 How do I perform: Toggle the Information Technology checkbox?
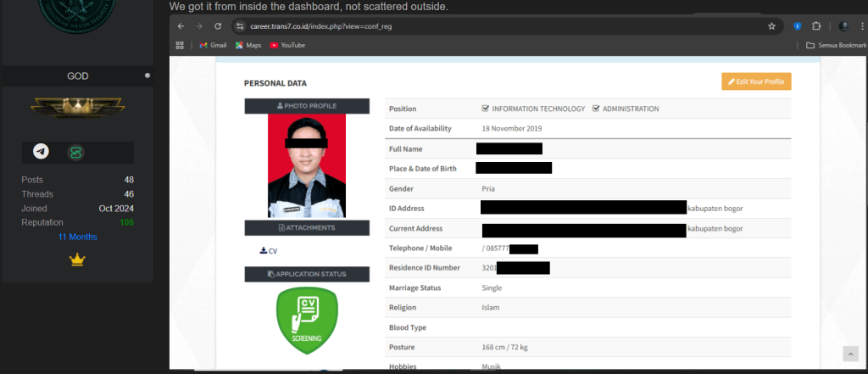pyautogui.click(x=485, y=109)
